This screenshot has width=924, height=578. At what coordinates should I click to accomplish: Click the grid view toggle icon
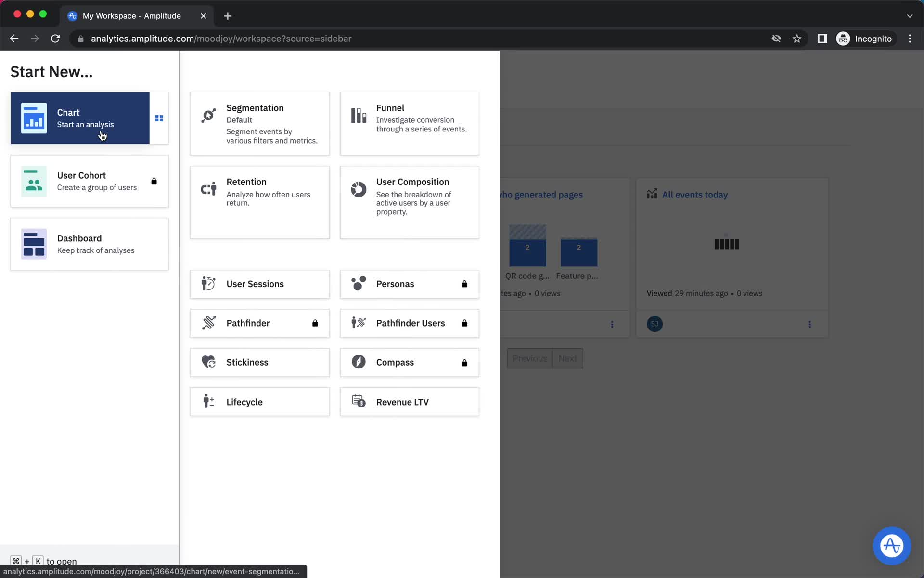pyautogui.click(x=159, y=118)
